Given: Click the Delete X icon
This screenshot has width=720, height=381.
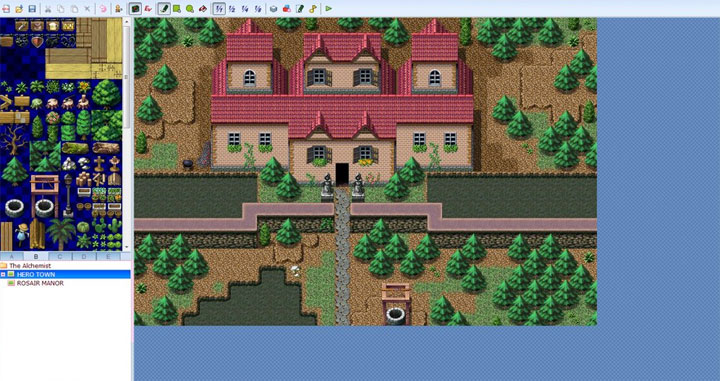Looking at the screenshot, I should tap(87, 9).
